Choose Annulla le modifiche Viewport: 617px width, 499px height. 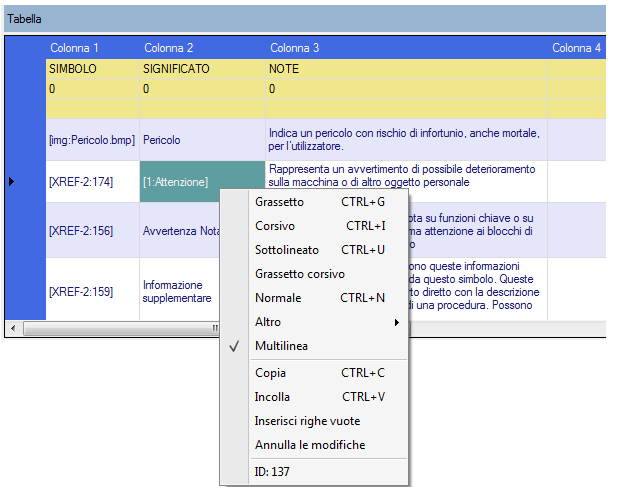tap(329, 445)
